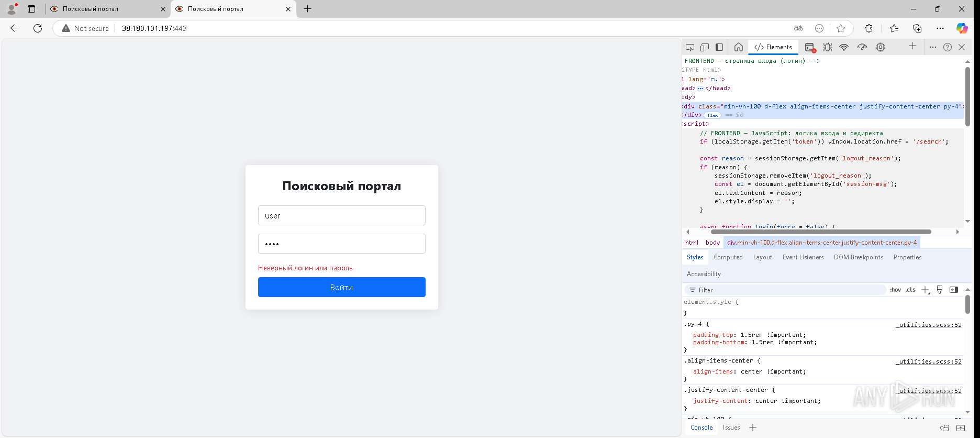Open the DevTools Welcome home tab
The image size is (980, 438).
tap(739, 47)
